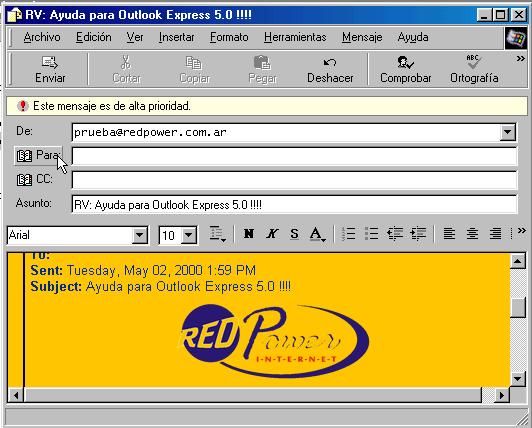Open the font size 10 dropdown
Image resolution: width=532 pixels, height=428 pixels.
click(189, 235)
